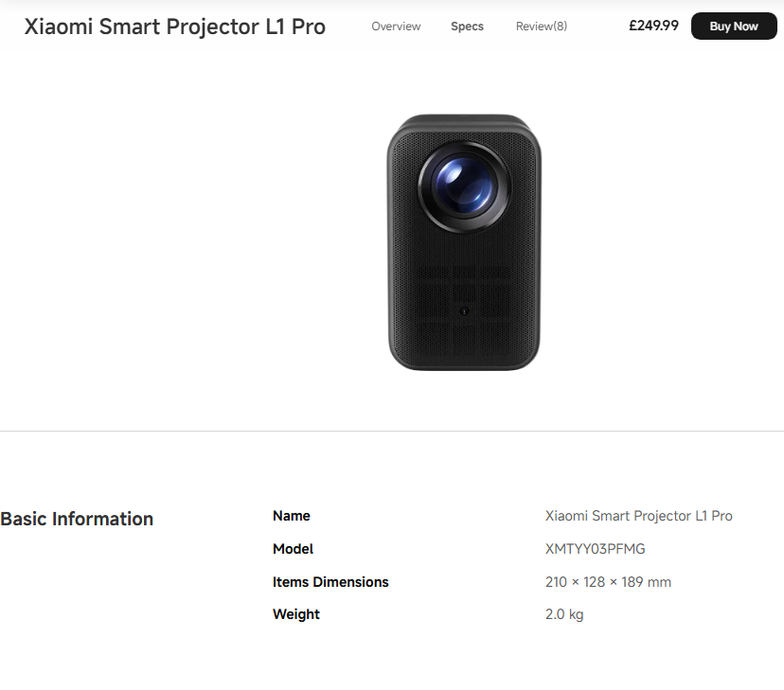The width and height of the screenshot is (784, 690).
Task: Click the small sensor dot on projector front
Action: tap(464, 310)
